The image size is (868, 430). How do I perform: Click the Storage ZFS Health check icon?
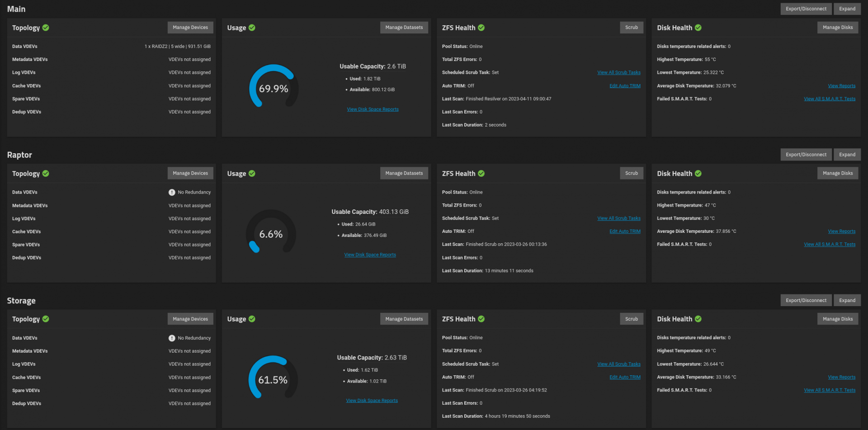pyautogui.click(x=481, y=319)
